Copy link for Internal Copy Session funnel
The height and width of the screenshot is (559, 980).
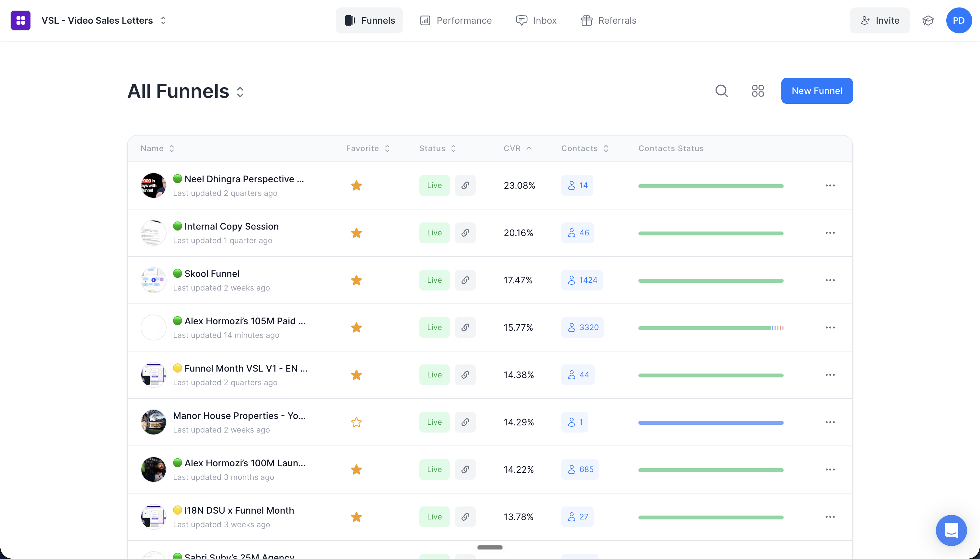465,233
